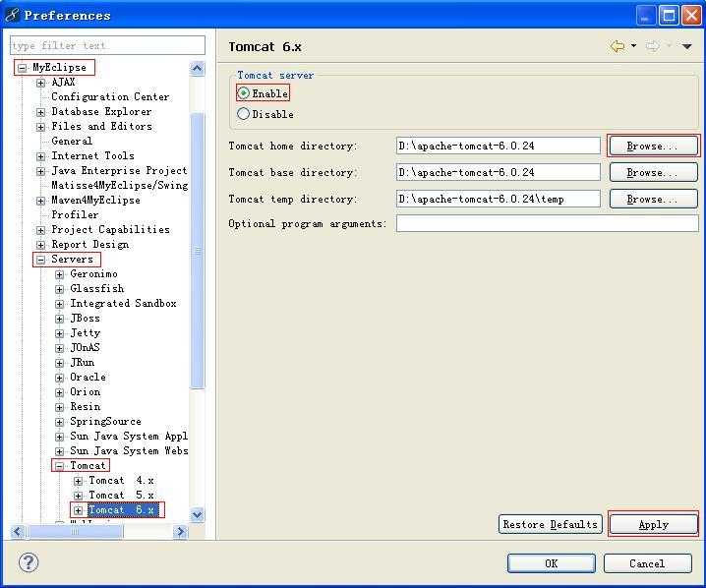Screen dimensions: 706x588
Task: Expand the Tomcat 5.x node
Action: tap(78, 496)
